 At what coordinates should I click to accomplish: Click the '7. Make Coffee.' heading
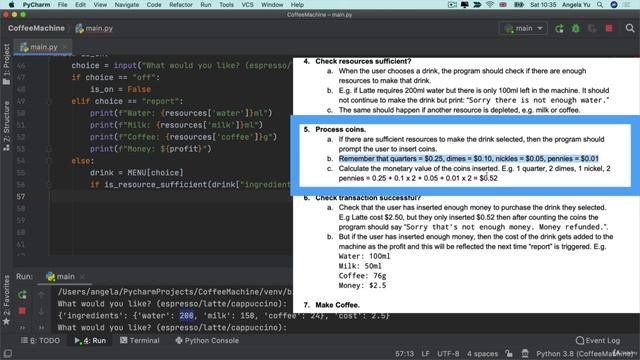point(331,305)
